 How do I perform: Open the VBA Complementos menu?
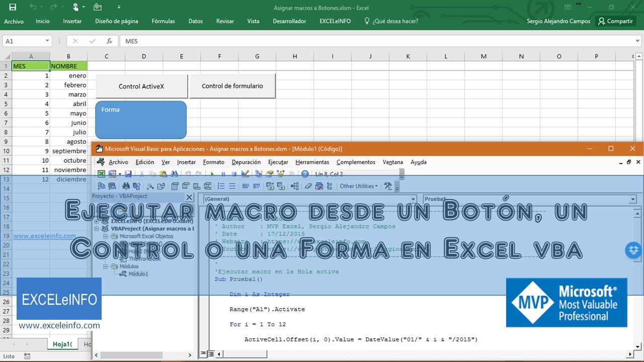(x=356, y=162)
